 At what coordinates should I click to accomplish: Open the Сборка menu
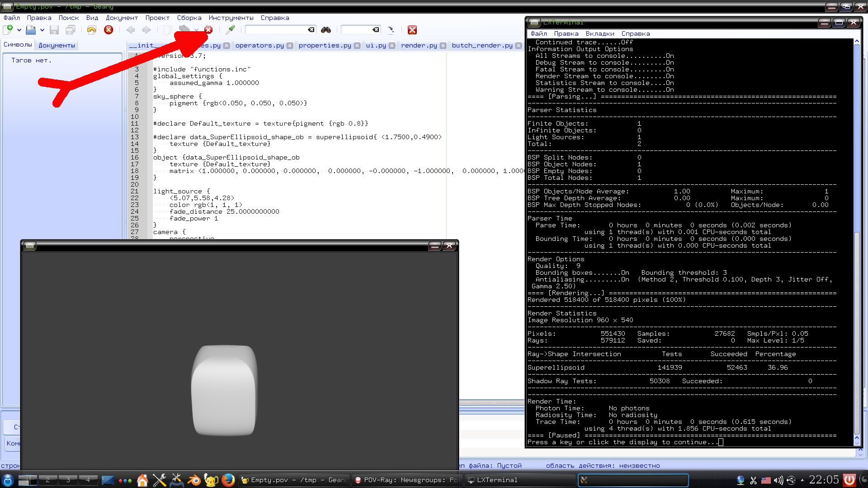[189, 18]
